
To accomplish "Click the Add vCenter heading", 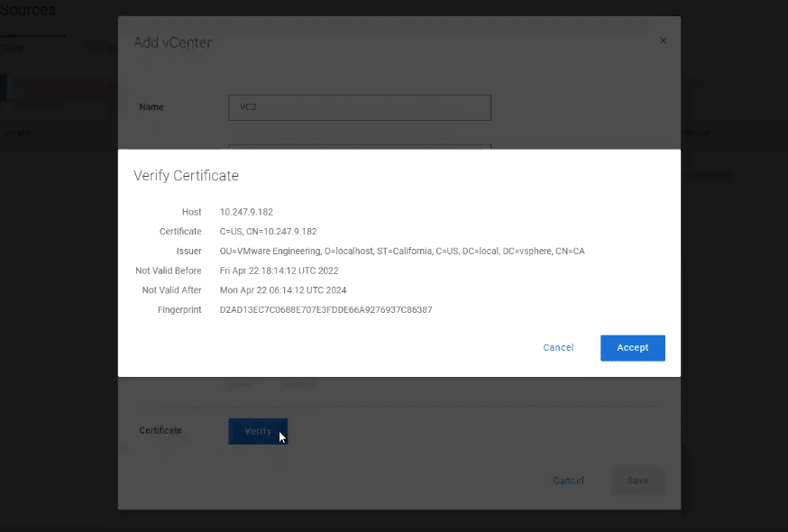I will click(172, 42).
